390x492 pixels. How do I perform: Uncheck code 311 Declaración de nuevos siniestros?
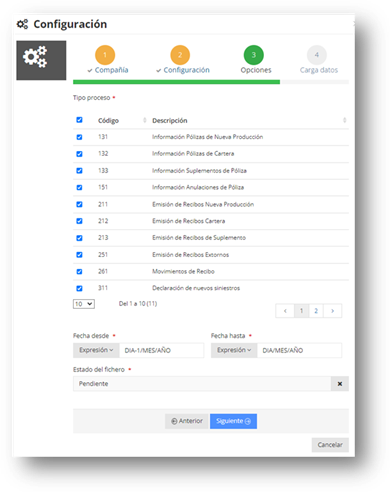79,288
